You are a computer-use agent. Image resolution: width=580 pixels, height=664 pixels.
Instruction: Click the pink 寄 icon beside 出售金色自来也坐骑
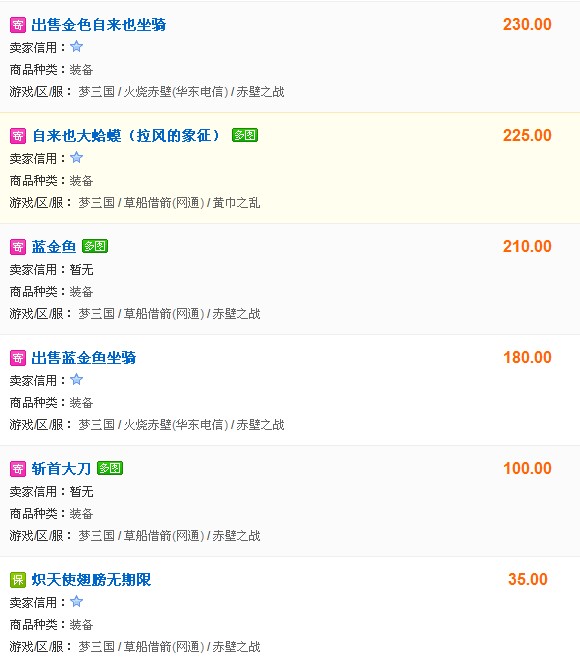[x=18, y=25]
